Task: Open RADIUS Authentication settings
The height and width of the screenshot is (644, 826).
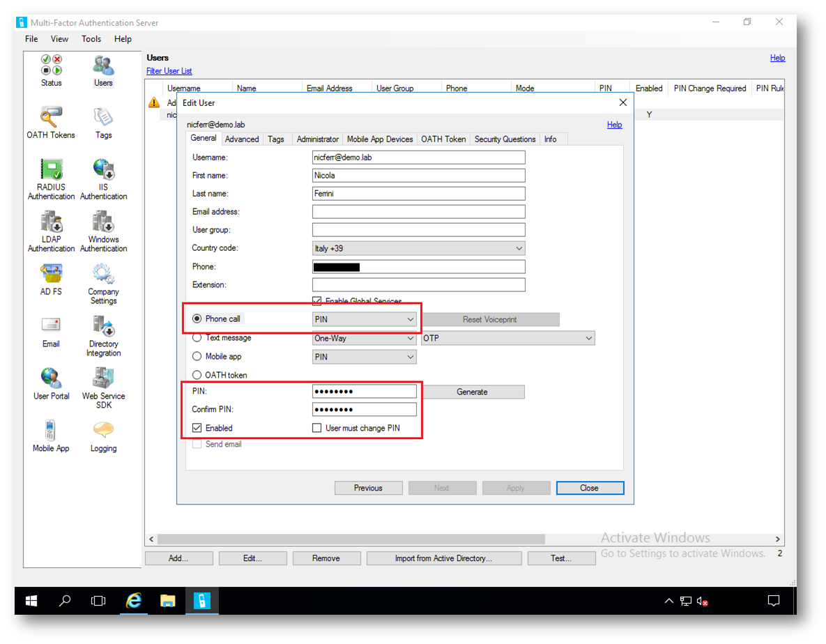Action: tap(51, 179)
